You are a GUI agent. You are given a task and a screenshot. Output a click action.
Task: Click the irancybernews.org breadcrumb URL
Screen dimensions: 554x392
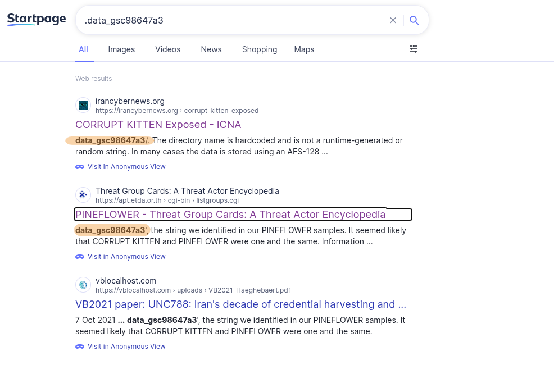point(176,111)
